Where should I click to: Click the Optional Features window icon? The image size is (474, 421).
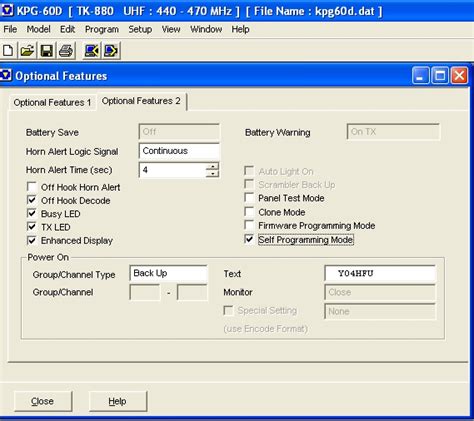6,75
